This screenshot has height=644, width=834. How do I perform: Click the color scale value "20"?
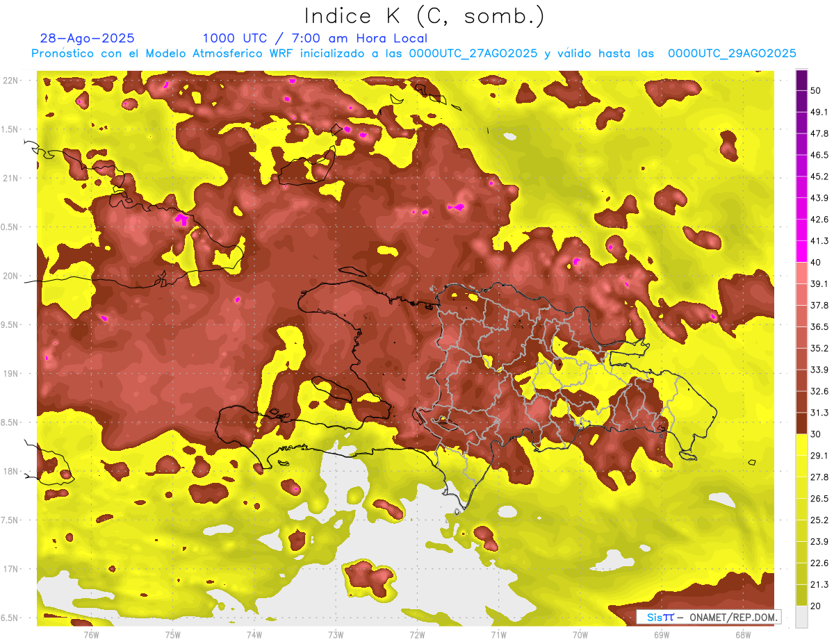[816, 606]
